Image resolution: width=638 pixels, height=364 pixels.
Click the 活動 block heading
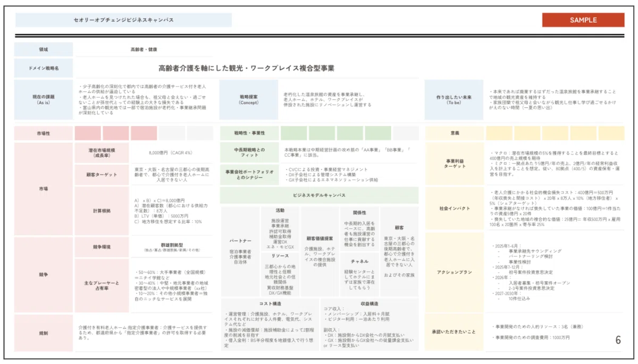coord(280,210)
